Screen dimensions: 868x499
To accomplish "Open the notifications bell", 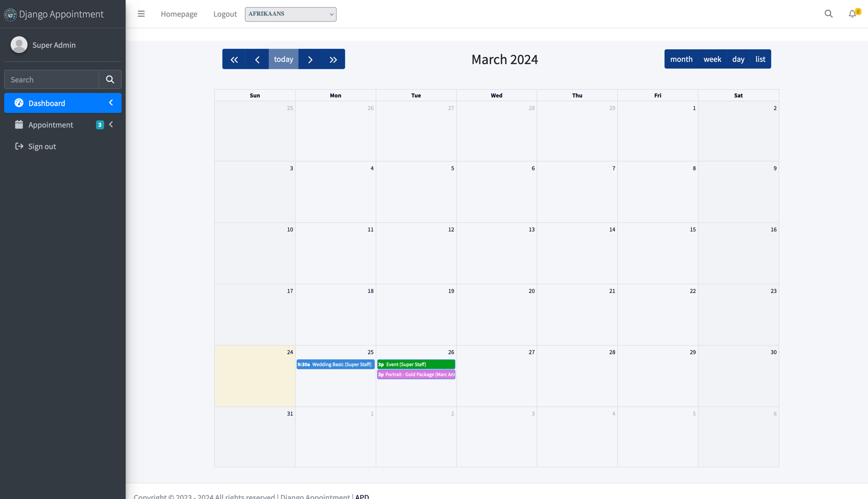I will click(x=853, y=14).
